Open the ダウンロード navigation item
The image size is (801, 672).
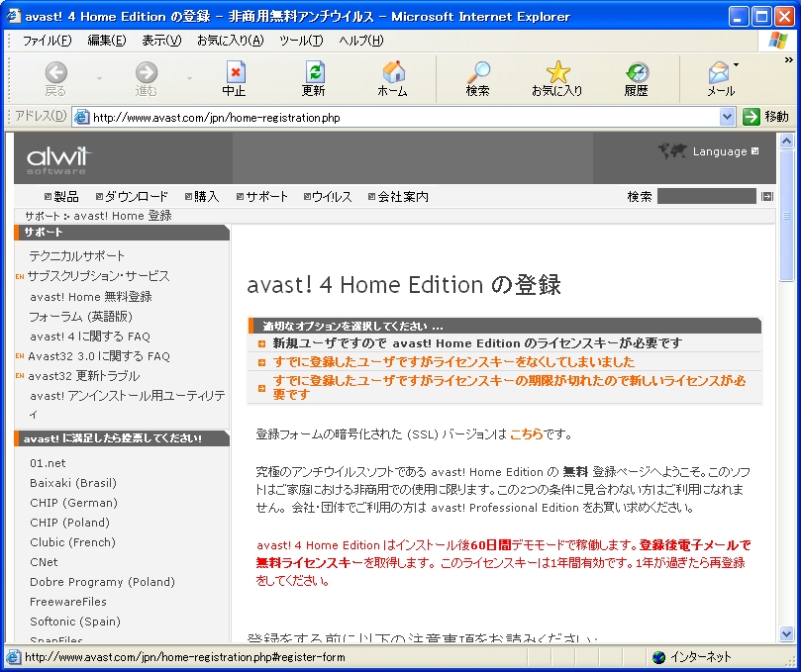tap(132, 197)
